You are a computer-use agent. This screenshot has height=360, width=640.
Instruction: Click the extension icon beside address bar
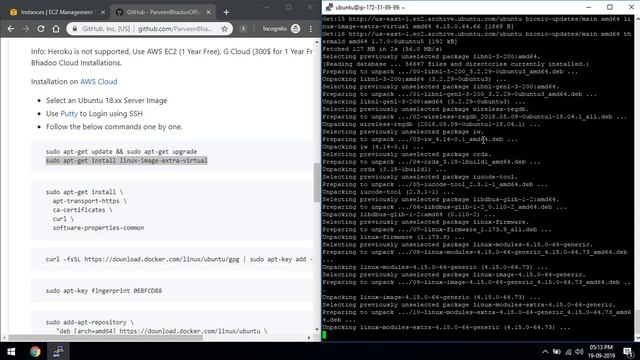pos(243,29)
